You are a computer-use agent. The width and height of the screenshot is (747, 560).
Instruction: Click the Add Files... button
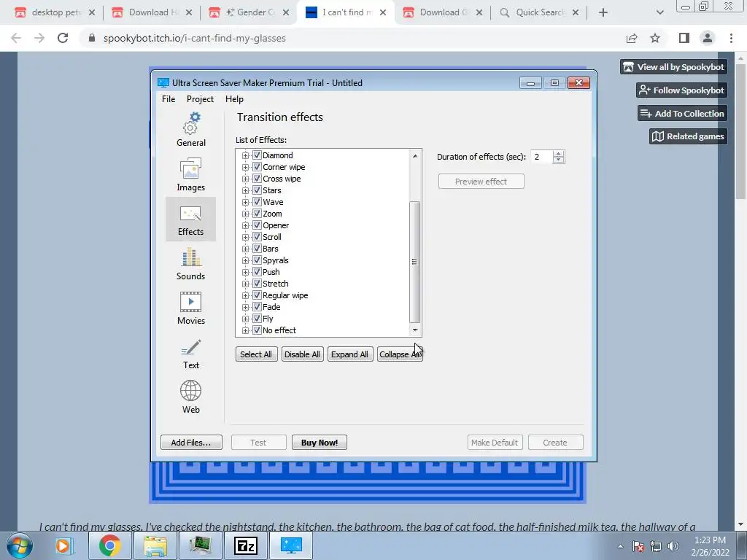[x=191, y=443]
